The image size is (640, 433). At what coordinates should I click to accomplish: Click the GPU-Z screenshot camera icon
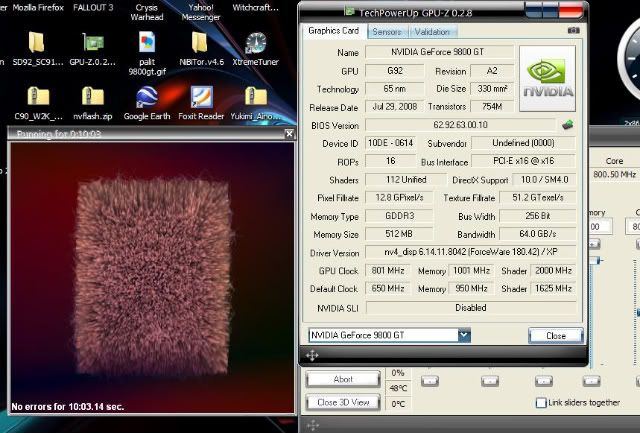pos(573,31)
